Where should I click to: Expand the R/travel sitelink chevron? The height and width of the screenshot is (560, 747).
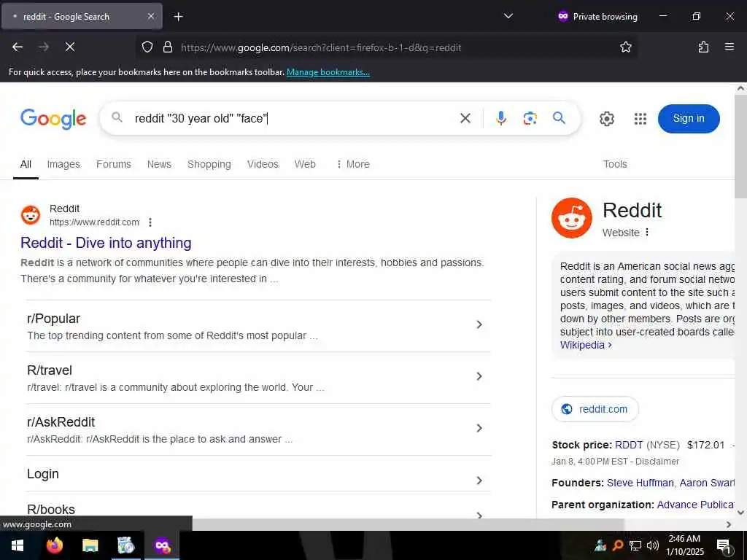(x=479, y=377)
